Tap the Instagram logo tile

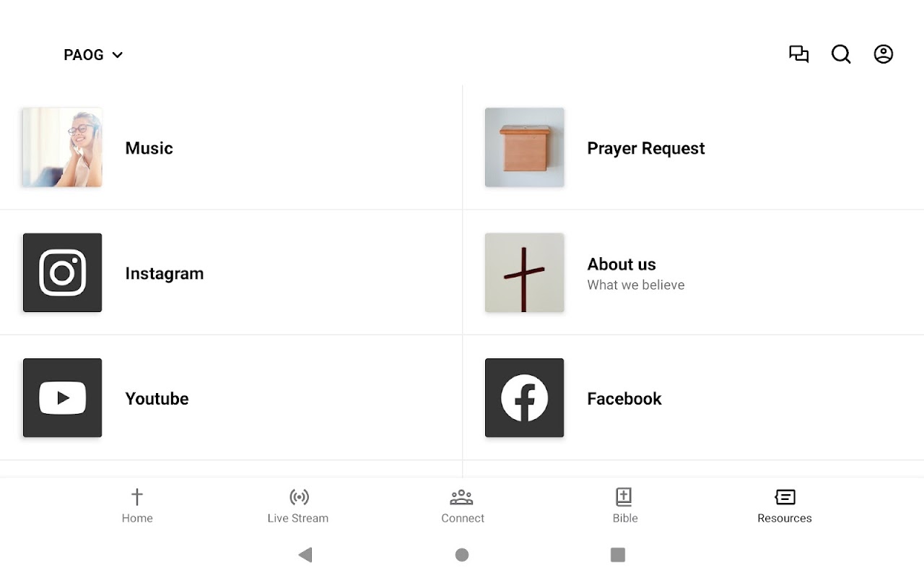pos(62,272)
